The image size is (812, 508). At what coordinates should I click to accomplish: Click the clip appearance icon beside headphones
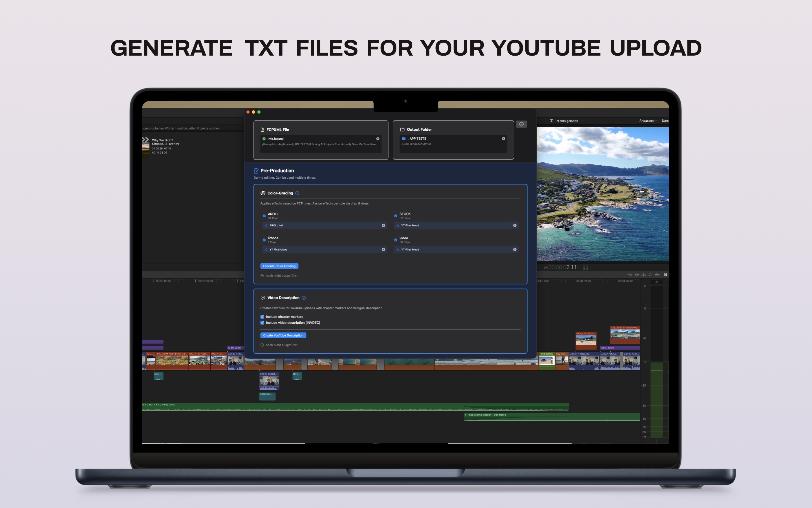[x=657, y=275]
